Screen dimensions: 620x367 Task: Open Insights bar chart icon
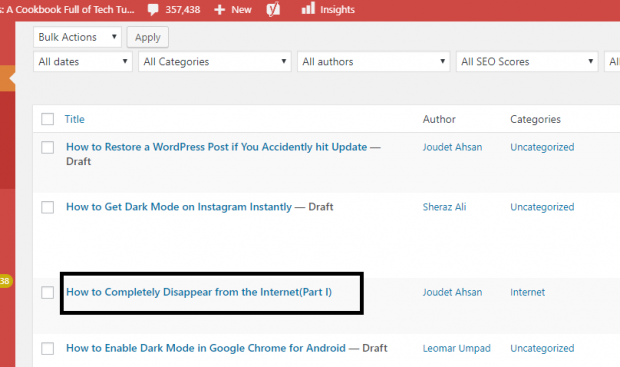coord(308,8)
